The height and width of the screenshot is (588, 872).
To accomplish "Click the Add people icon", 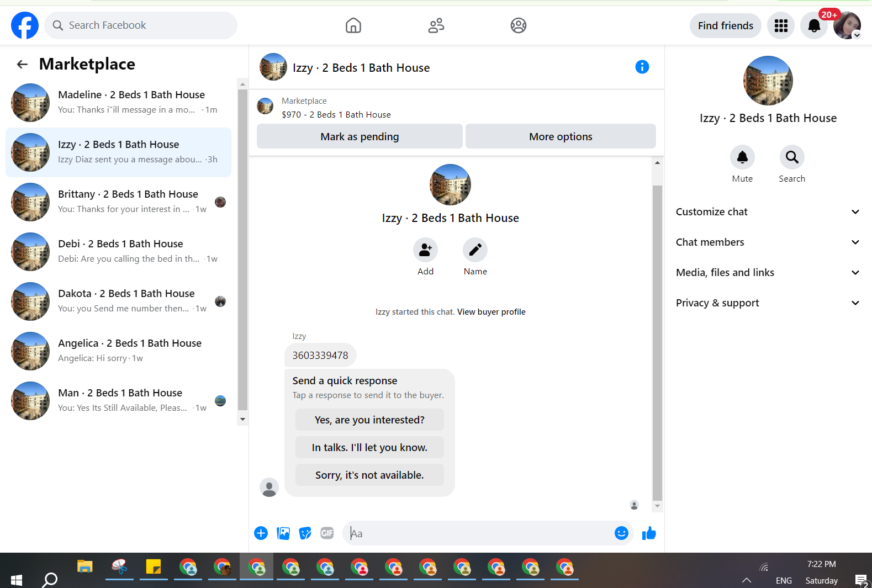I will coord(425,250).
